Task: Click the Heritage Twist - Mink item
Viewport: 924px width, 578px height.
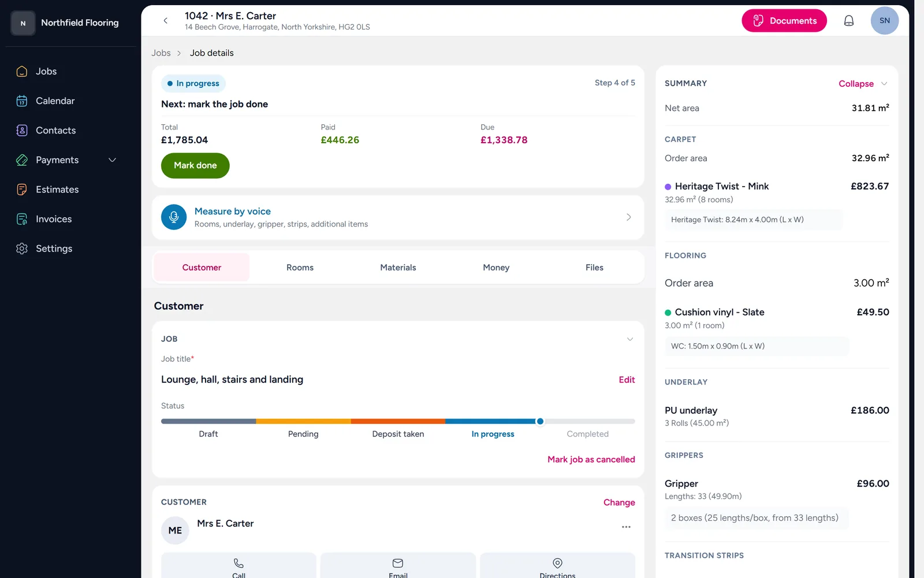Action: point(722,186)
